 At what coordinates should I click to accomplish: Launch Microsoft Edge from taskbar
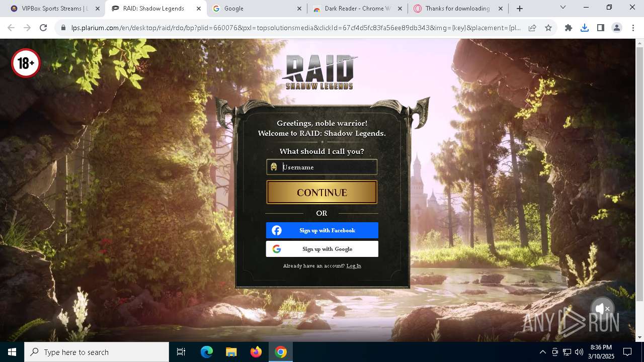(207, 352)
